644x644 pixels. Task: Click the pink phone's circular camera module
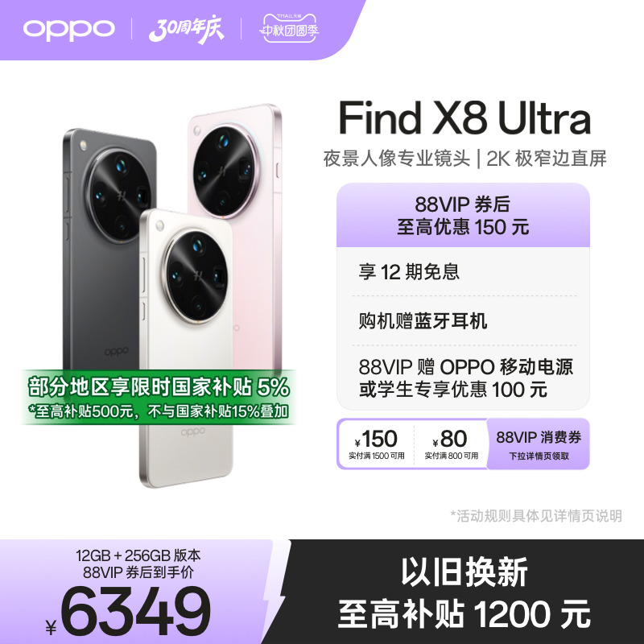225,171
